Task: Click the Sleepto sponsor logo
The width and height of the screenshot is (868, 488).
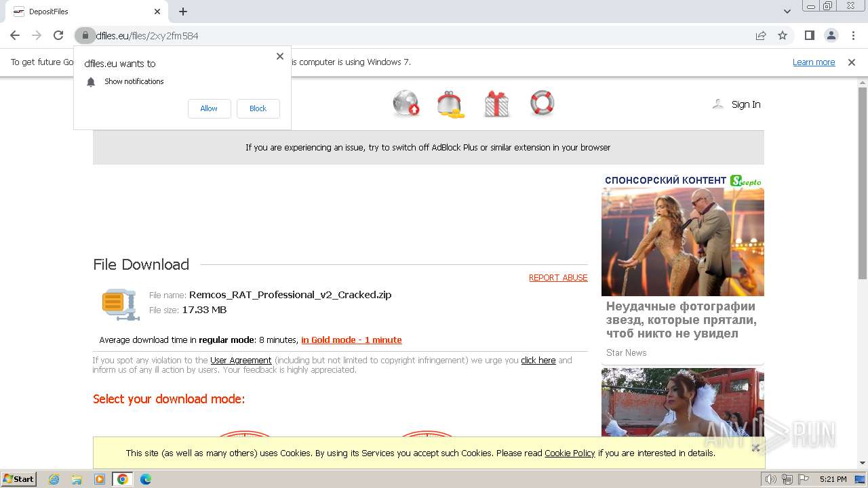Action: pos(746,181)
